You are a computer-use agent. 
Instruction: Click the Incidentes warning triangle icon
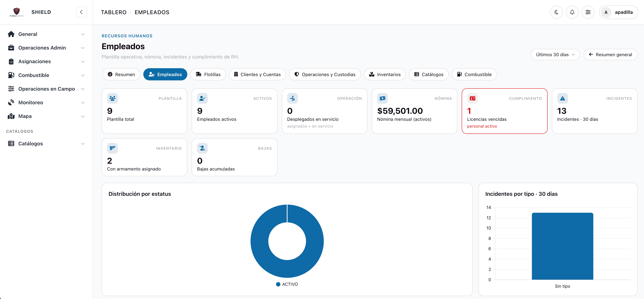coord(562,98)
